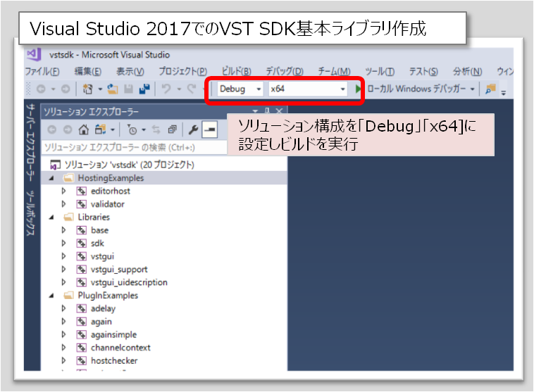Click the Save All toolbar icon
The height and width of the screenshot is (392, 534).
pyautogui.click(x=144, y=89)
